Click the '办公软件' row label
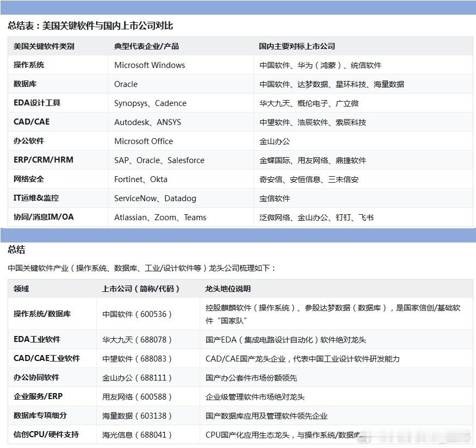This screenshot has height=448, width=476. [29, 141]
